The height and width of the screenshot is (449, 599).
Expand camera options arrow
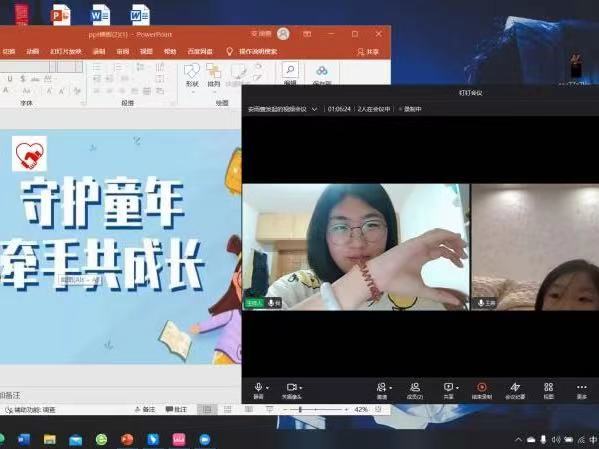[301, 388]
